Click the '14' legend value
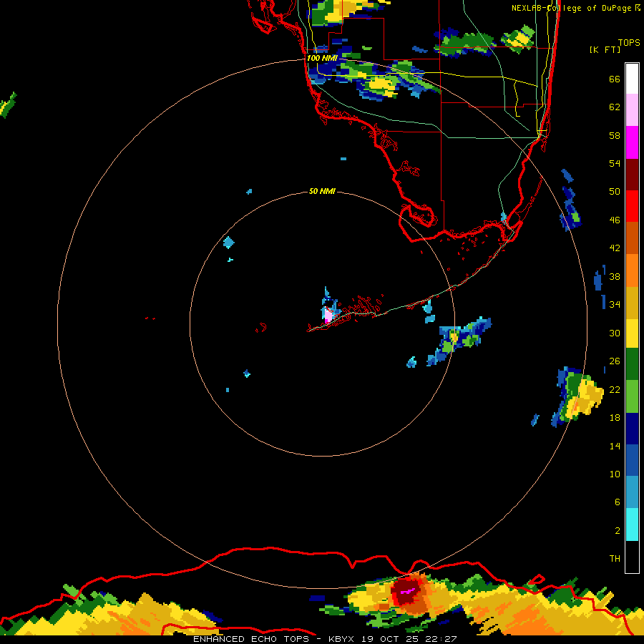Screen dimensions: 644x644 [x=615, y=446]
